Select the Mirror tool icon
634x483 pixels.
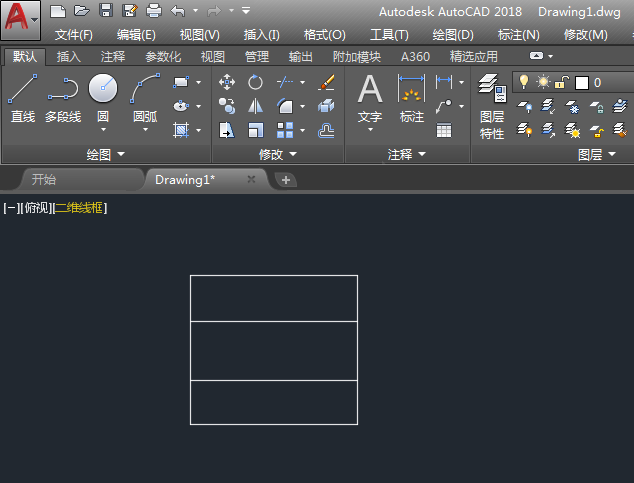point(255,106)
